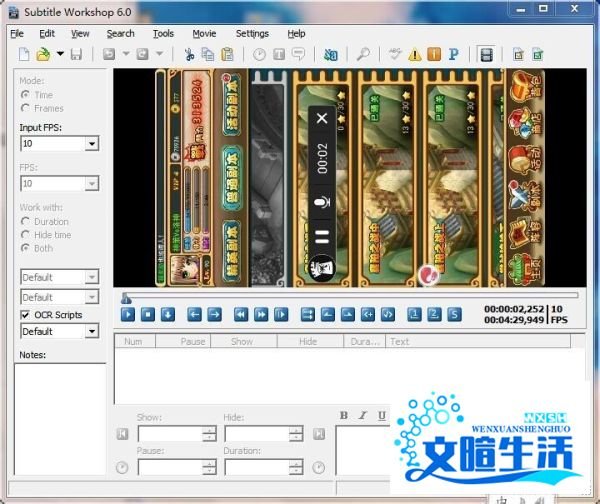600x504 pixels.
Task: Open the Help menu
Action: (296, 34)
